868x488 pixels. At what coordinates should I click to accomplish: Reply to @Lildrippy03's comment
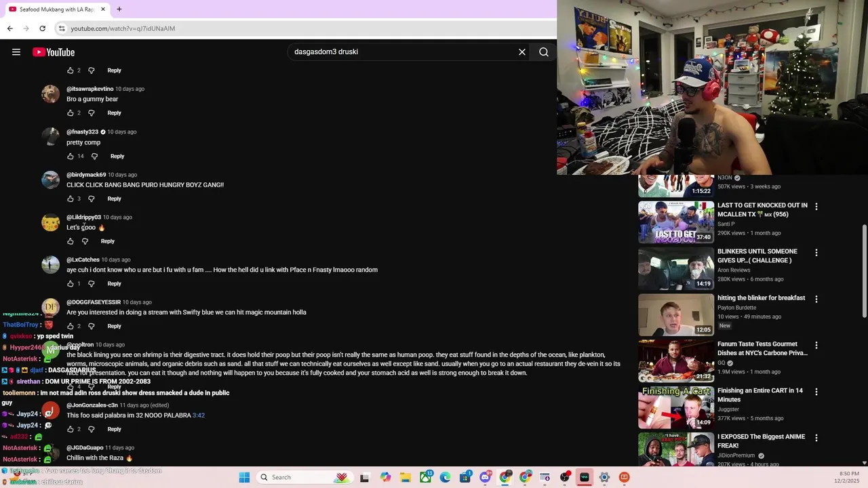pos(108,241)
